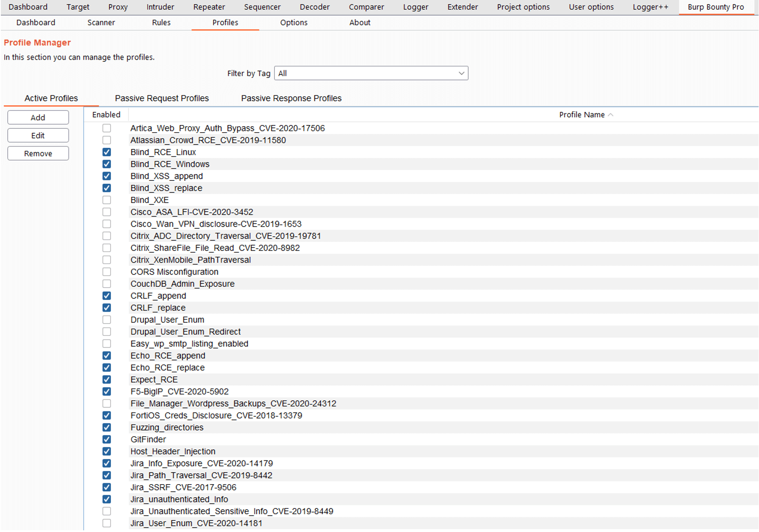Switch to Passive Request Profiles tab

coord(161,98)
